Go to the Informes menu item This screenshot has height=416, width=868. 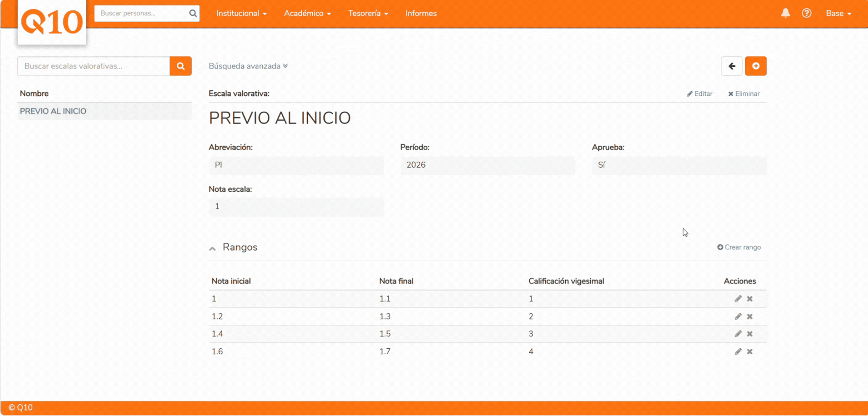[x=421, y=13]
